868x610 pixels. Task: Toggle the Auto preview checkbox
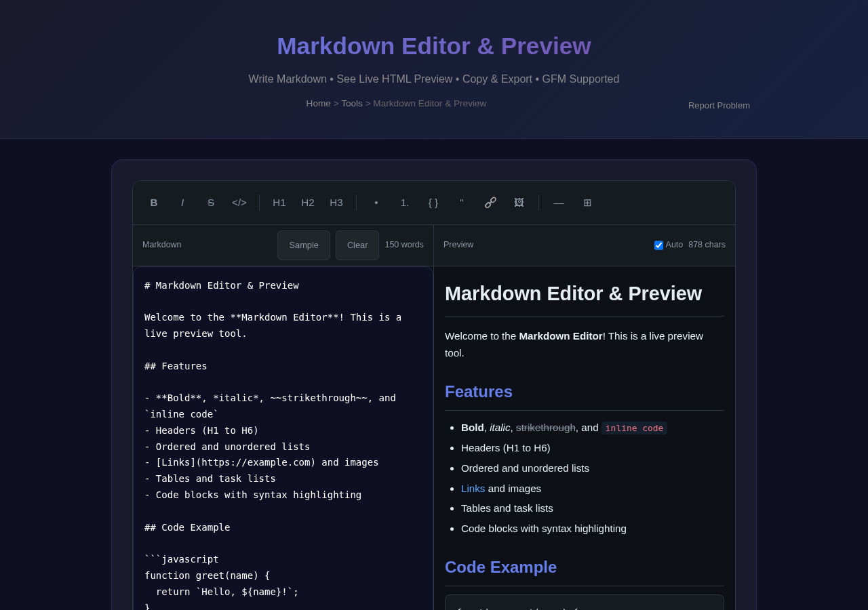tap(658, 245)
